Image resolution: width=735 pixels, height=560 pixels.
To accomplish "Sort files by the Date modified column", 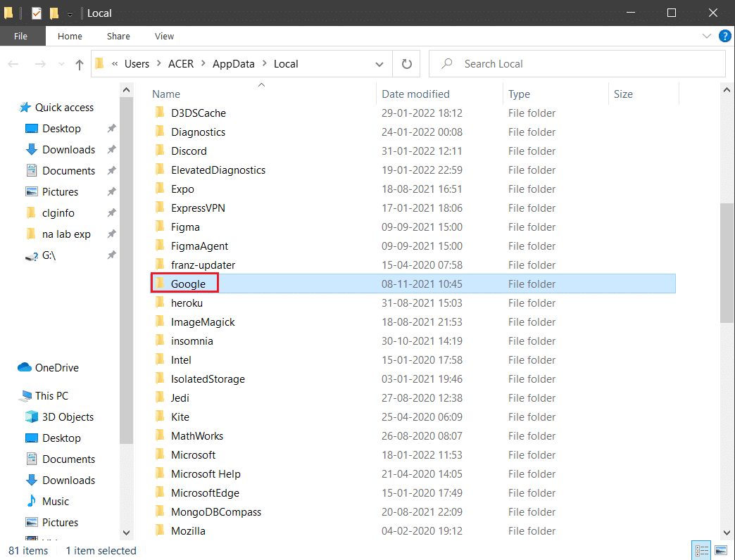I will click(415, 94).
